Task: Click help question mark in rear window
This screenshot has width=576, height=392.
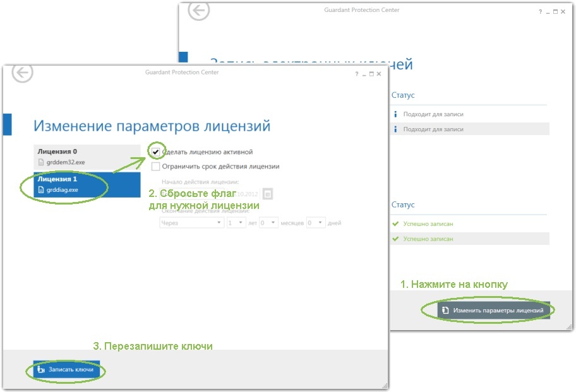Action: [x=540, y=13]
